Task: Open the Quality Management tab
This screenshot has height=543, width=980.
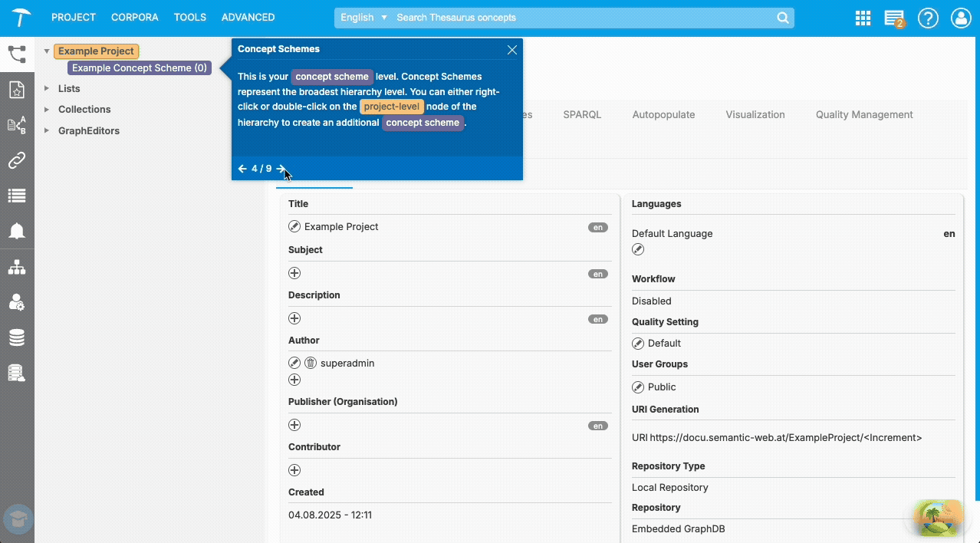Action: tap(863, 114)
